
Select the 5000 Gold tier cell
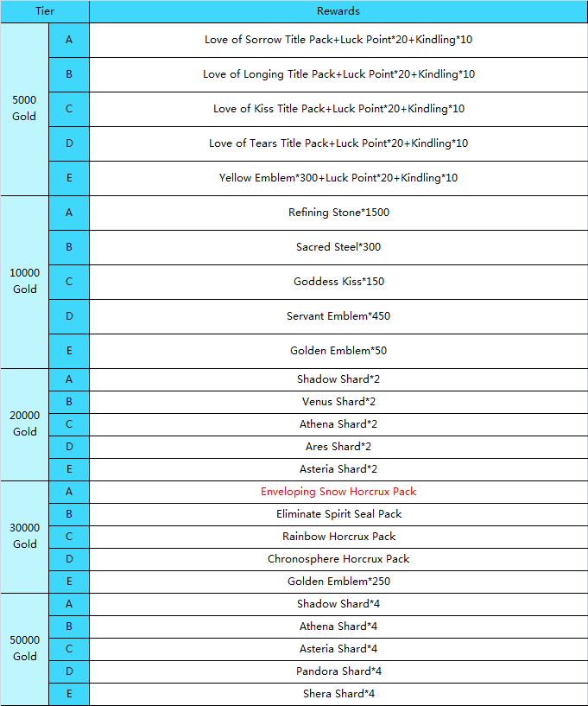tap(24, 109)
